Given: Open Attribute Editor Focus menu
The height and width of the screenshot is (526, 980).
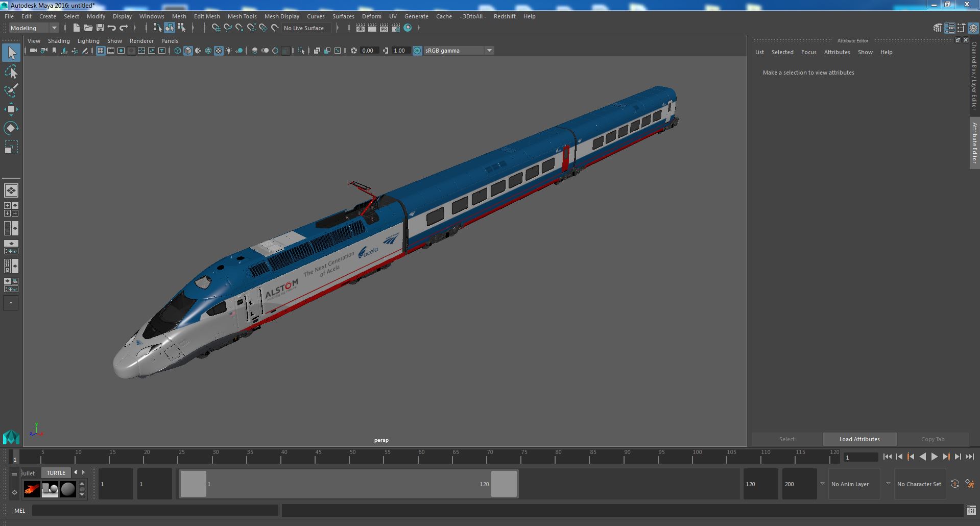Looking at the screenshot, I should point(808,52).
